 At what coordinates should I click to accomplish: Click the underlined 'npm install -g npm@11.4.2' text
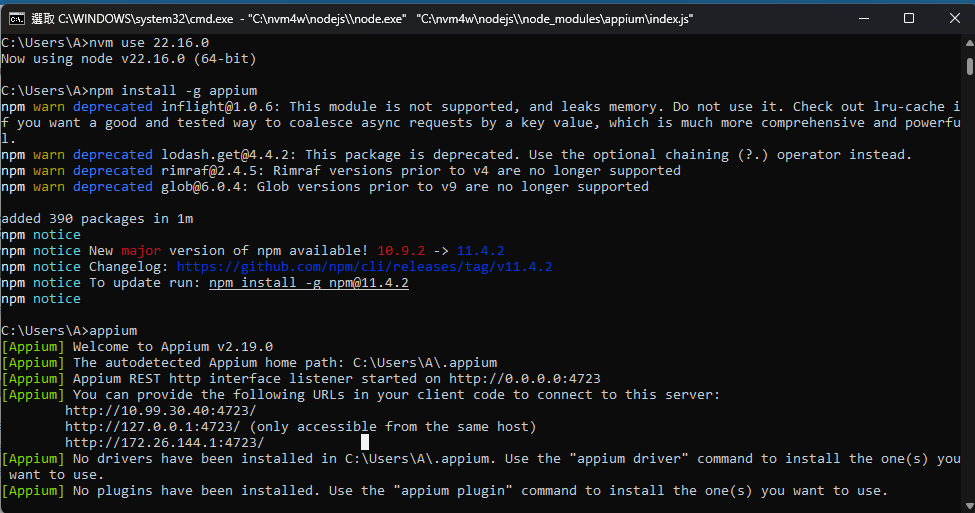308,283
